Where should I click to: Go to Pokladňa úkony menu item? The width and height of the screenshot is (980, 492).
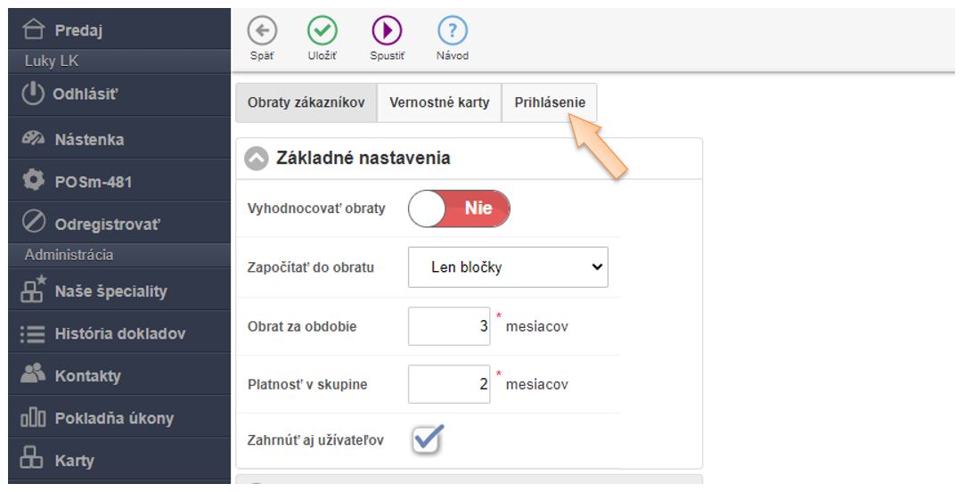point(114,418)
